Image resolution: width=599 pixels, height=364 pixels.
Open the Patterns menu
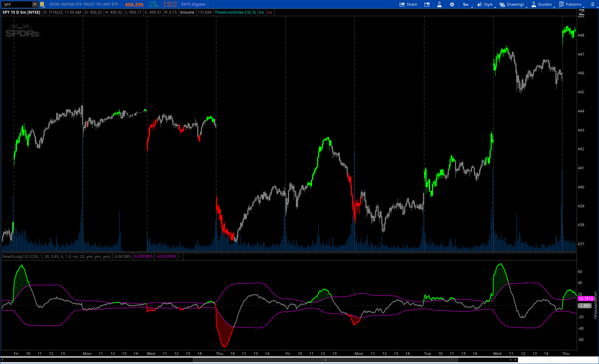570,4
